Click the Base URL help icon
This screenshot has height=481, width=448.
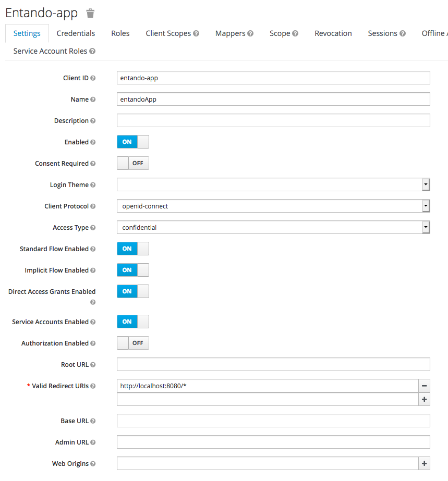pyautogui.click(x=93, y=421)
